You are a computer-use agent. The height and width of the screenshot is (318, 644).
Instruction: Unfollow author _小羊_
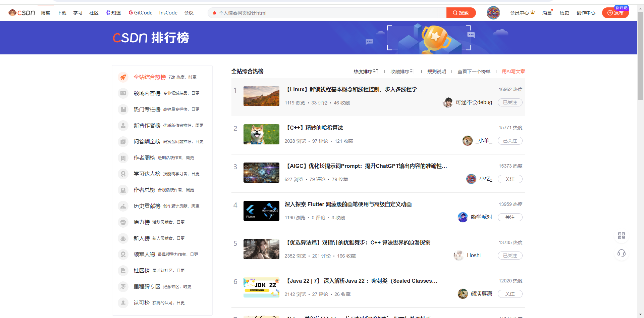[x=510, y=141]
